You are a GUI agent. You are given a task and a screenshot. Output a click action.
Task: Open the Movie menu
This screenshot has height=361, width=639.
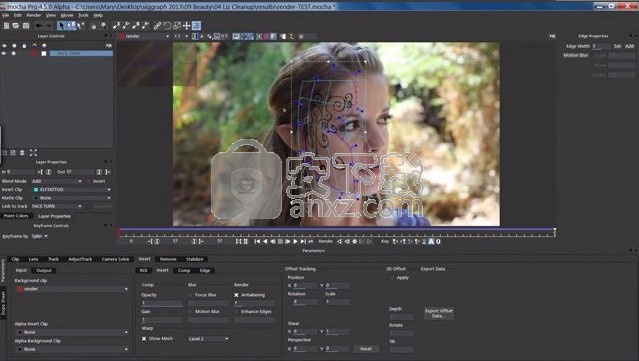pos(67,15)
